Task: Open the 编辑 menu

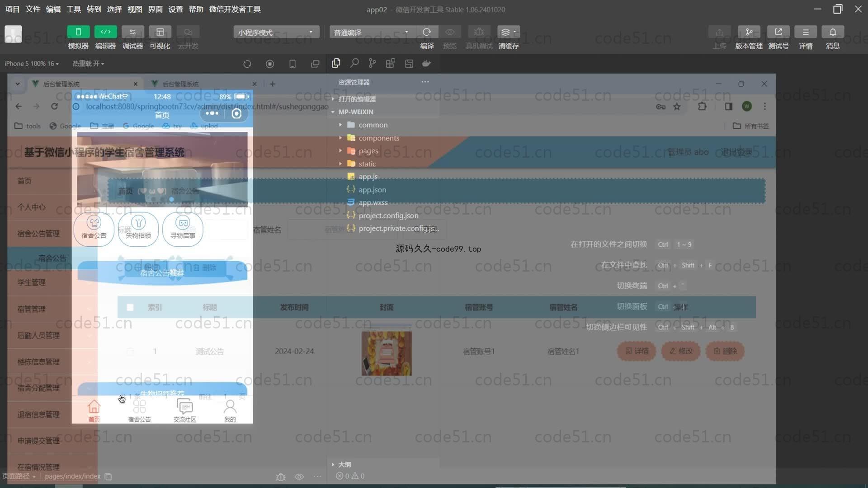Action: (x=53, y=9)
